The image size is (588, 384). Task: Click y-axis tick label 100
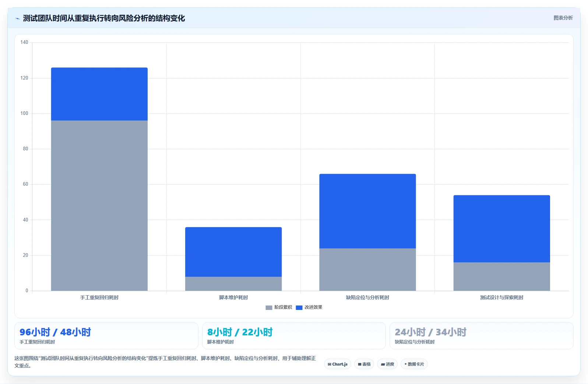point(24,114)
